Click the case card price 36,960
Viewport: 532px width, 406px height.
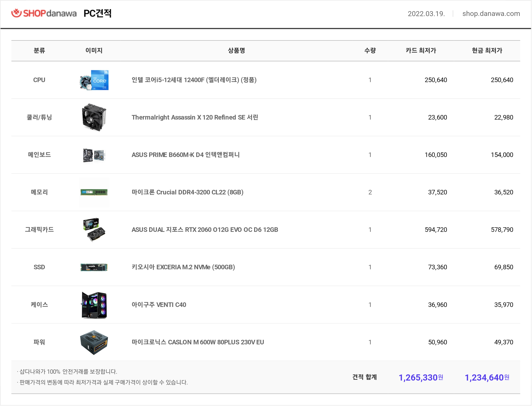438,305
